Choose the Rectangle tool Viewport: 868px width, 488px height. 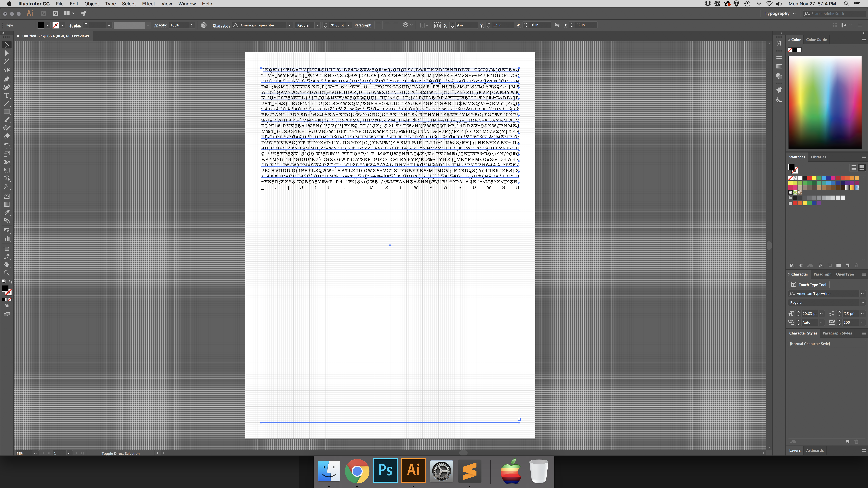pyautogui.click(x=7, y=111)
